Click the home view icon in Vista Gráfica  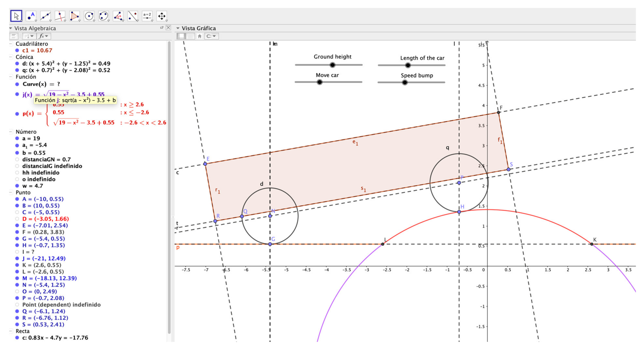tap(199, 36)
